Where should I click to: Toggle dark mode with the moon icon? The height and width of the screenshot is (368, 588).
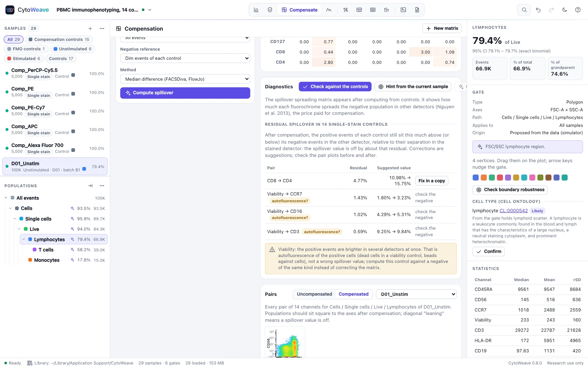pos(564,10)
